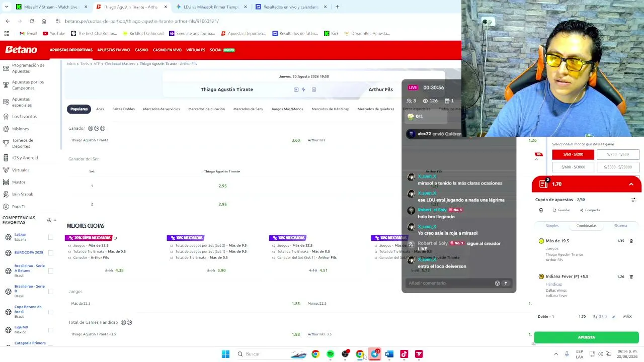Open the Kick bookmark
644x362 pixels.
coord(331,33)
